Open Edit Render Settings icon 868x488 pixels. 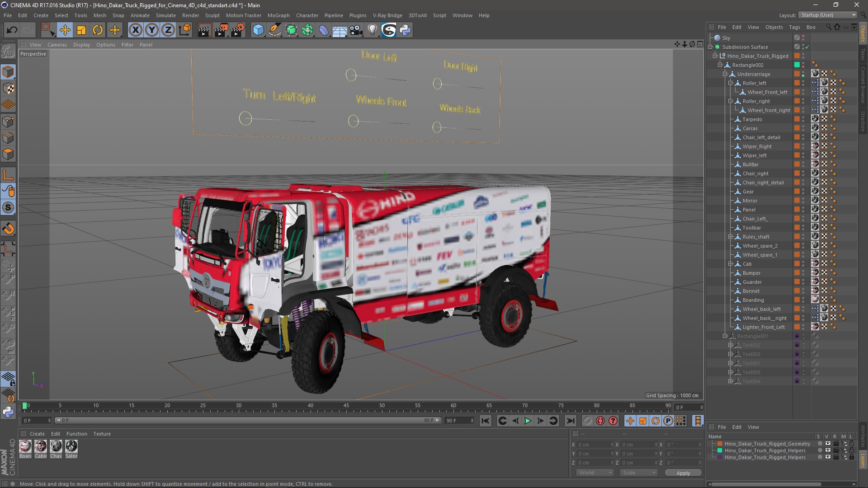[x=238, y=30]
